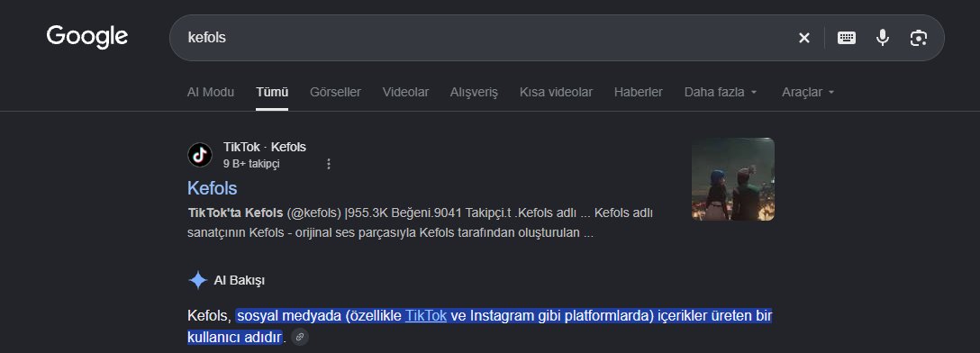
Task: Expand the Araçlar dropdown
Action: point(808,92)
